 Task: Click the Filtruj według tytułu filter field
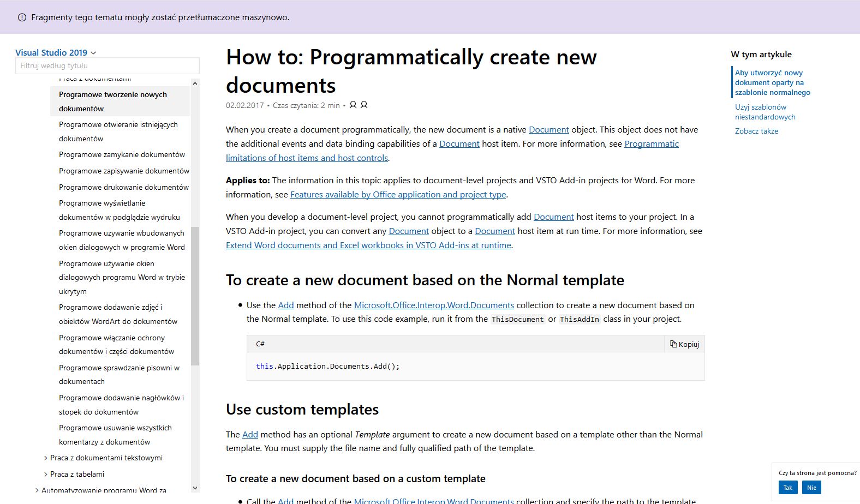(107, 65)
